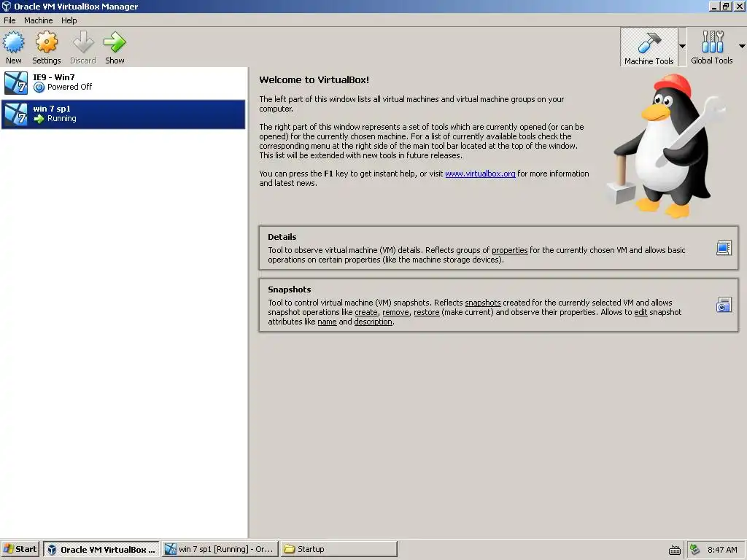Open the File menu
Screen dimensions: 747x560
coord(9,20)
